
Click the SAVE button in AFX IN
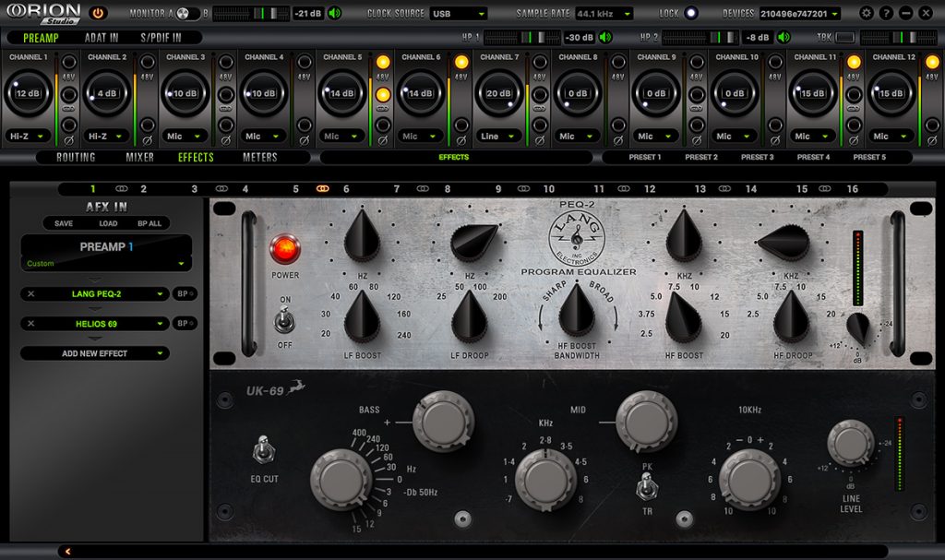pos(64,223)
